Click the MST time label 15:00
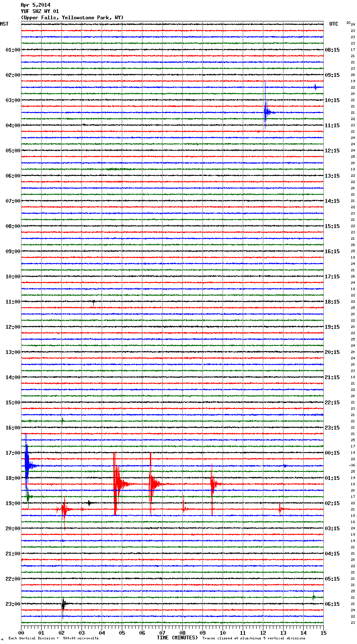Screen dimensions: 357x644 pyautogui.click(x=13, y=403)
